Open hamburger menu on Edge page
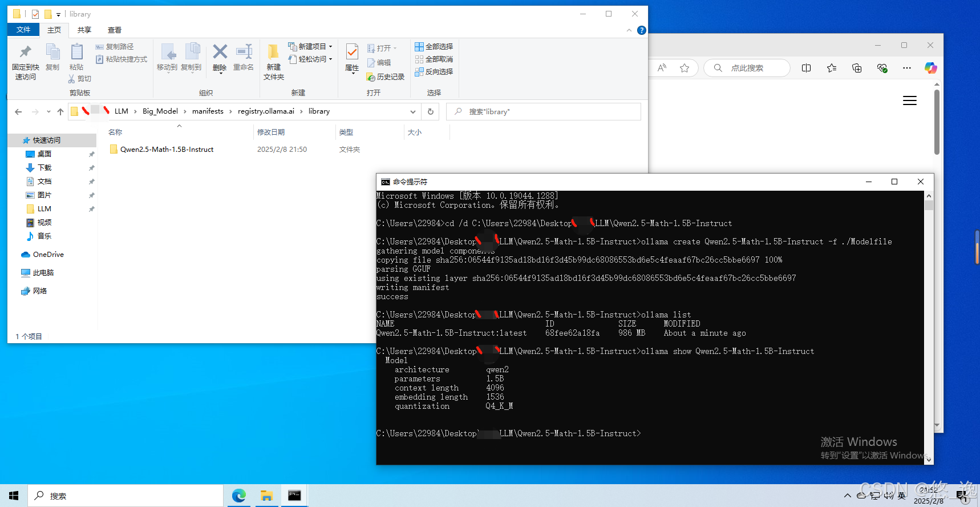Image resolution: width=980 pixels, height=507 pixels. 910,100
